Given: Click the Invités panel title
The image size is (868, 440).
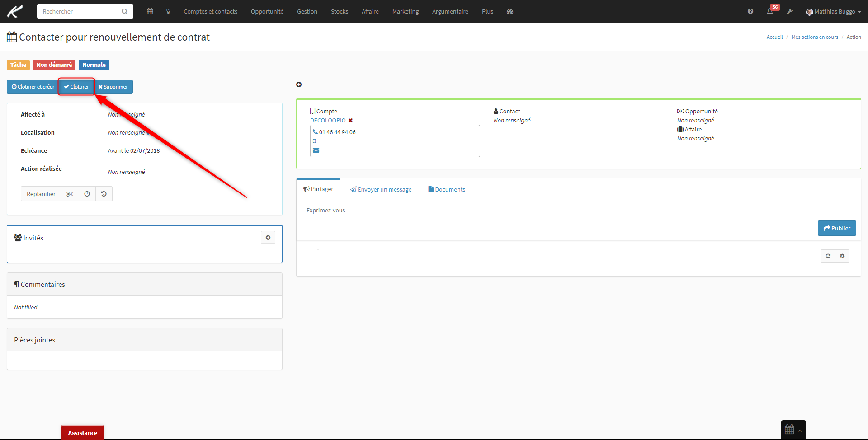Looking at the screenshot, I should click(x=29, y=238).
